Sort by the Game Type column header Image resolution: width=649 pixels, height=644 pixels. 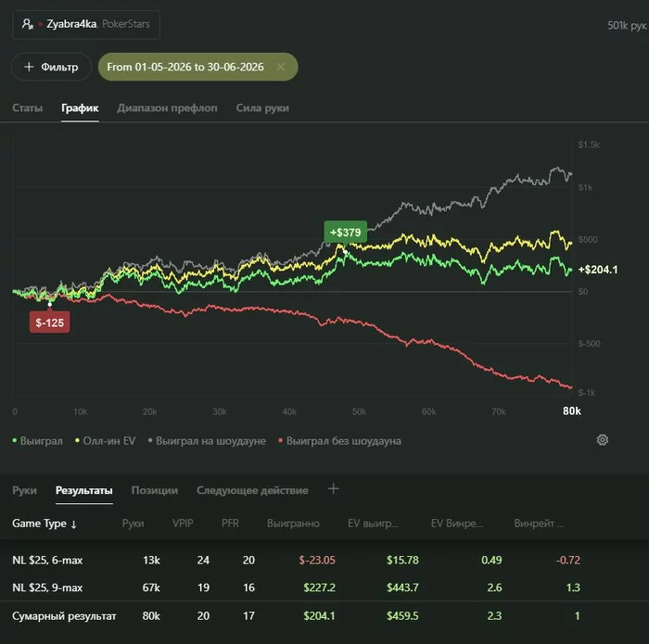tap(45, 524)
